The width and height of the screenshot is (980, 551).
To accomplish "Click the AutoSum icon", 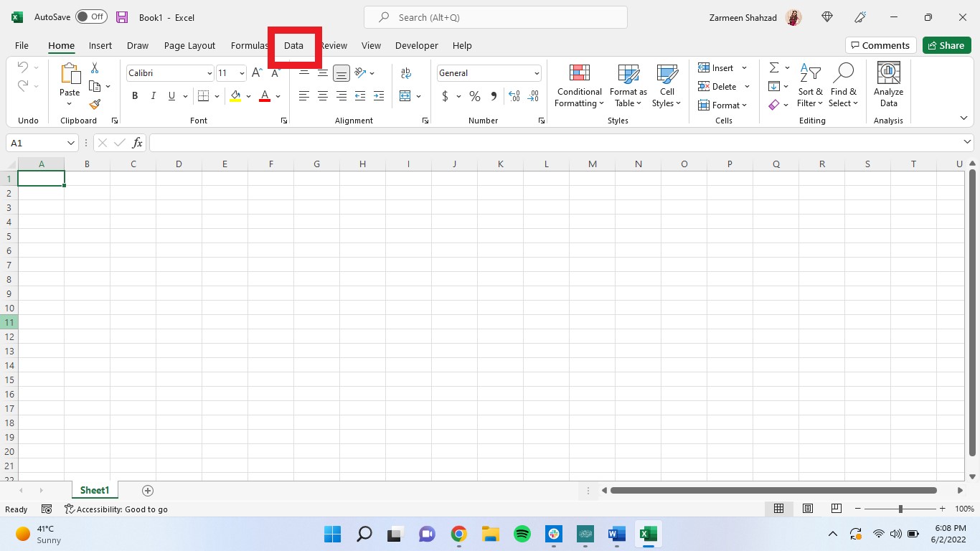I will click(773, 67).
